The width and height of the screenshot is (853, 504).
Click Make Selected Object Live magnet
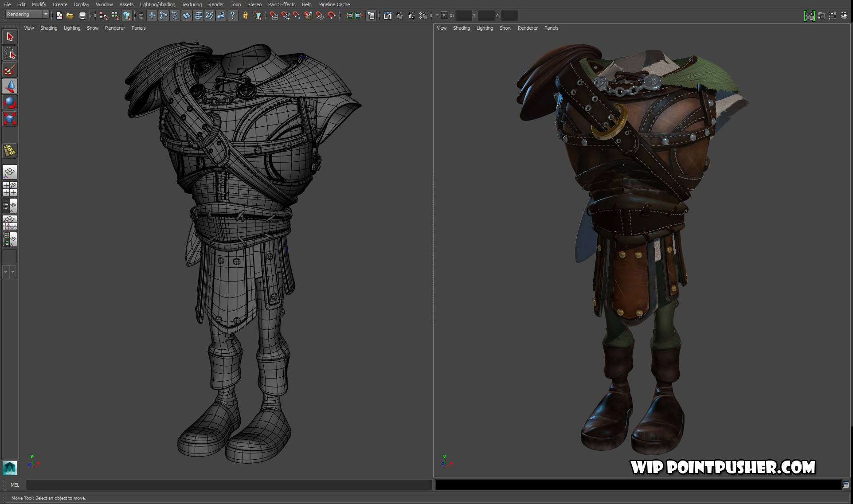pyautogui.click(x=332, y=16)
